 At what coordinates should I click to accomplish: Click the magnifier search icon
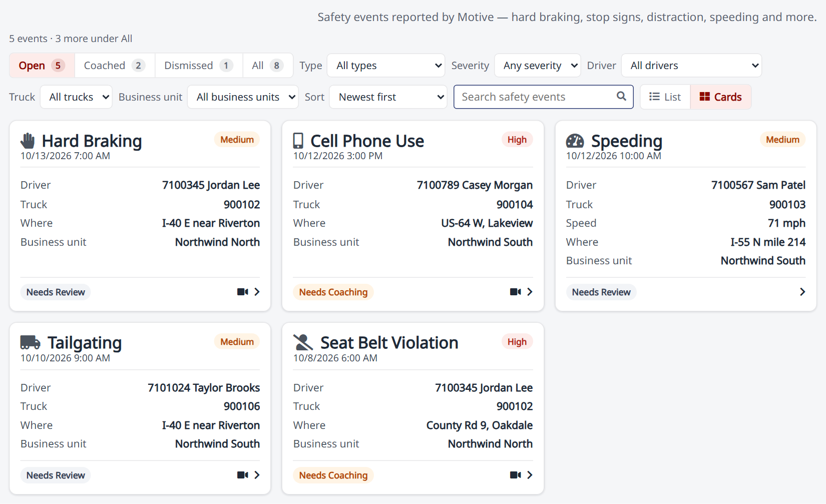[x=621, y=96]
